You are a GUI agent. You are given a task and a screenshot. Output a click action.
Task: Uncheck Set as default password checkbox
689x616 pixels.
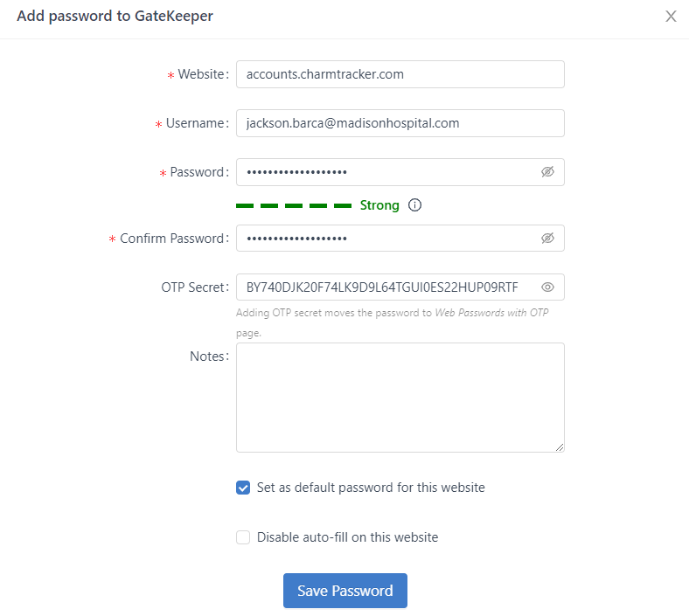tap(243, 488)
